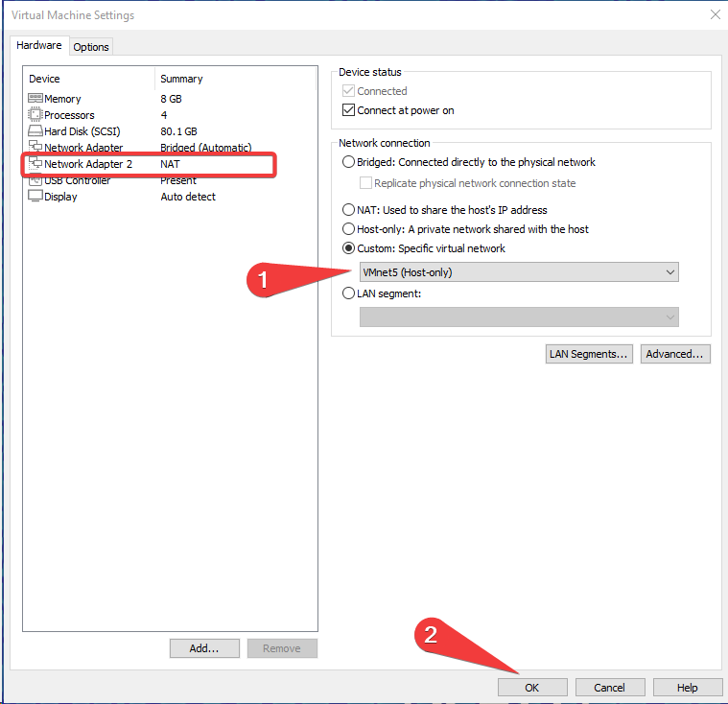Click Add... to add hardware

point(204,648)
